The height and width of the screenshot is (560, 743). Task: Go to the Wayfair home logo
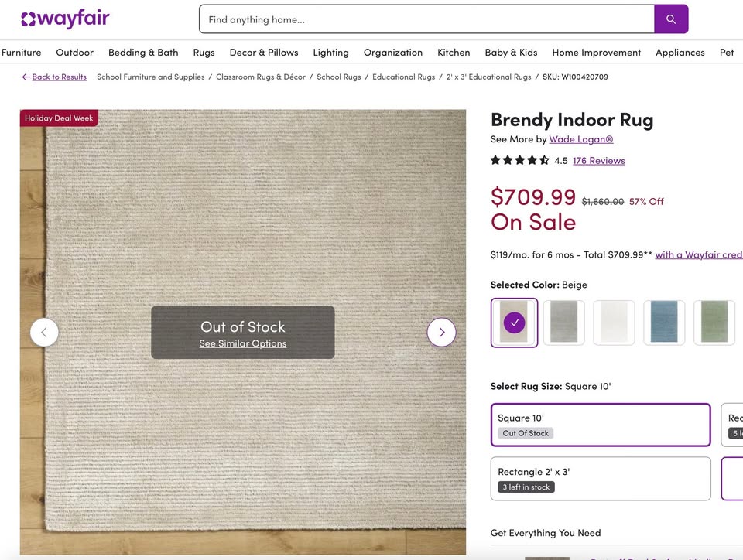coord(65,19)
